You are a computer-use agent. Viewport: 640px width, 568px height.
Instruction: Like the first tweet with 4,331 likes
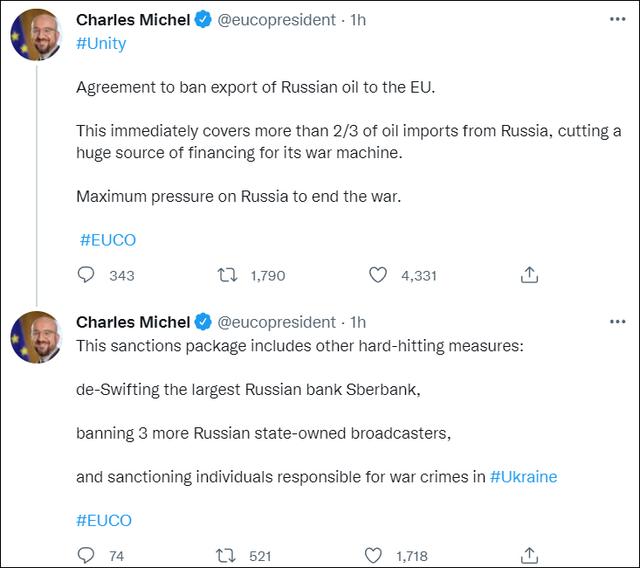click(x=378, y=275)
